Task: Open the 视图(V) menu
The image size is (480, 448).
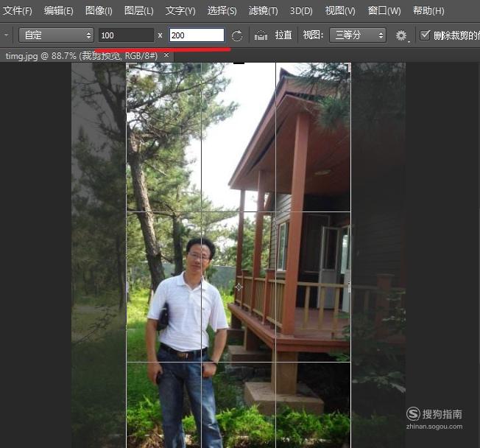Action: [340, 11]
